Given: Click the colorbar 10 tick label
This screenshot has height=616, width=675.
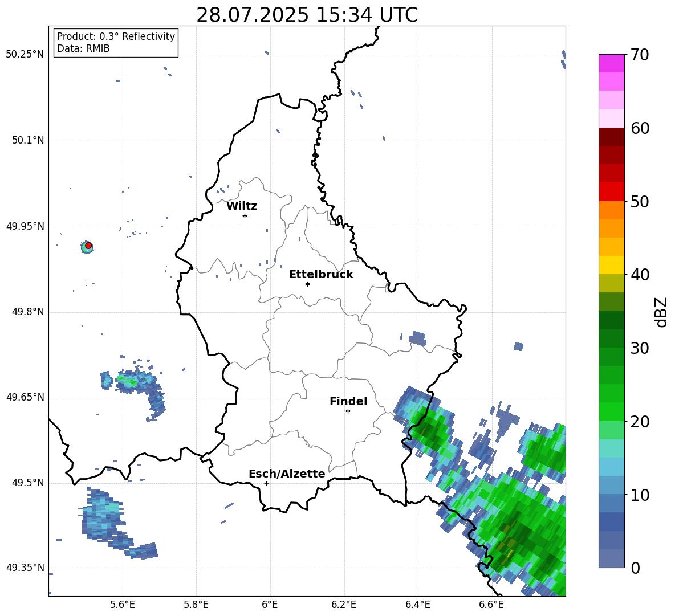Looking at the screenshot, I should [640, 495].
